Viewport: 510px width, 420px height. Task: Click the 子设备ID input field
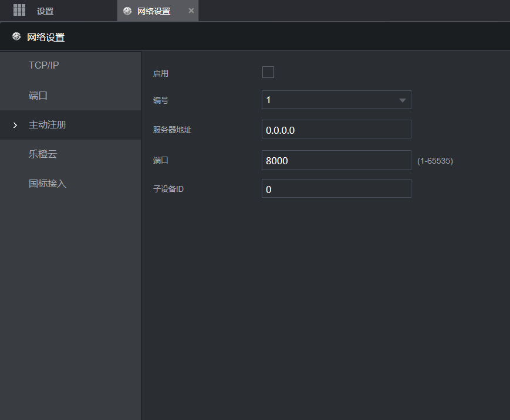point(336,189)
